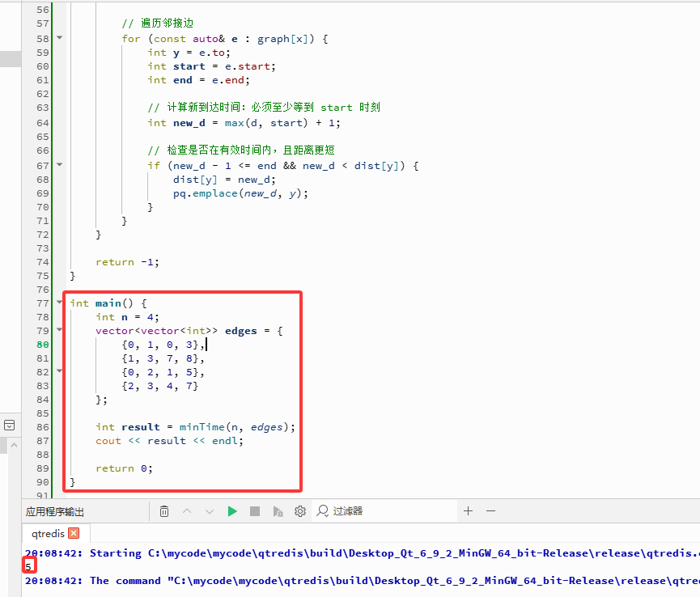The width and height of the screenshot is (700, 597).
Task: Click the '{2, 3, 4, 7}' edge row
Action: pos(159,386)
